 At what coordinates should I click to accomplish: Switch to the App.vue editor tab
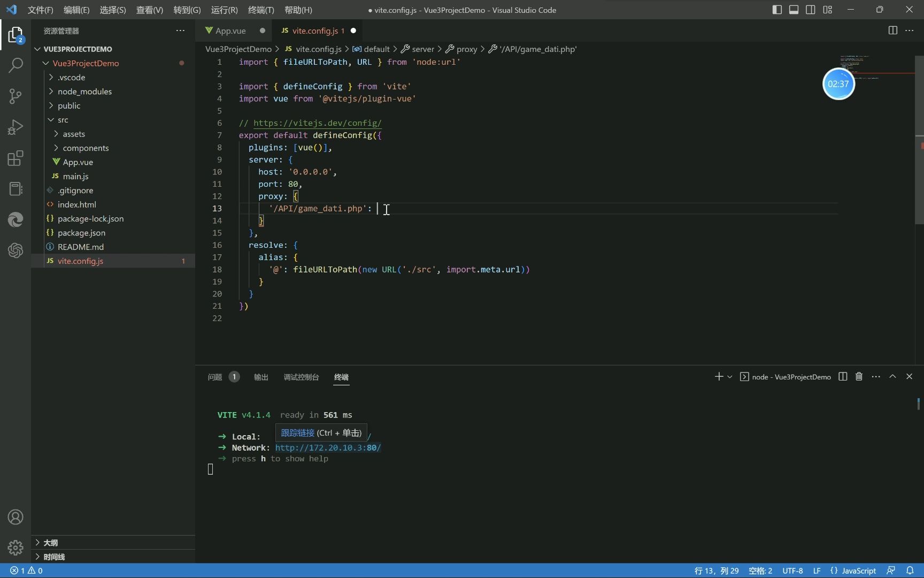coord(235,31)
